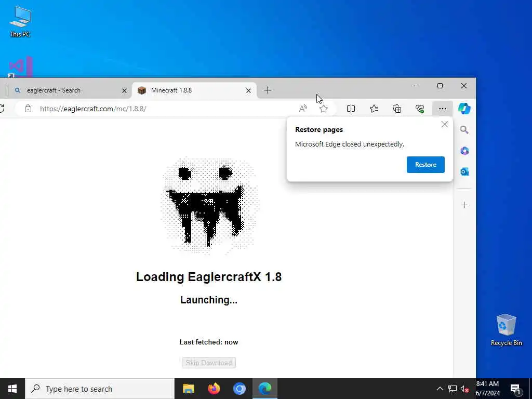
Task: Click the taskbar search box
Action: pyautogui.click(x=100, y=389)
